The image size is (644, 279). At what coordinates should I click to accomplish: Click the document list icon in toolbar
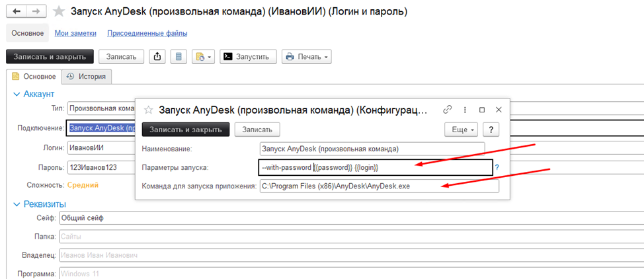pyautogui.click(x=178, y=57)
